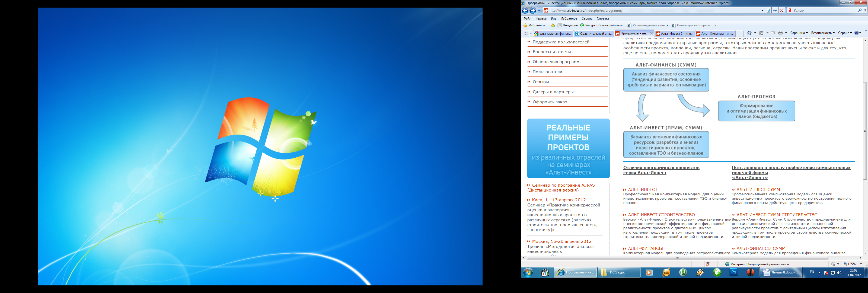Go forward with the browser Forward arrow

tap(533, 11)
